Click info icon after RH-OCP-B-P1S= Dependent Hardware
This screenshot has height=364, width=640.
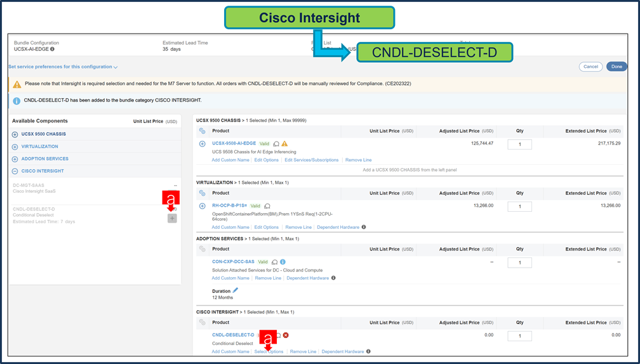pos(364,227)
